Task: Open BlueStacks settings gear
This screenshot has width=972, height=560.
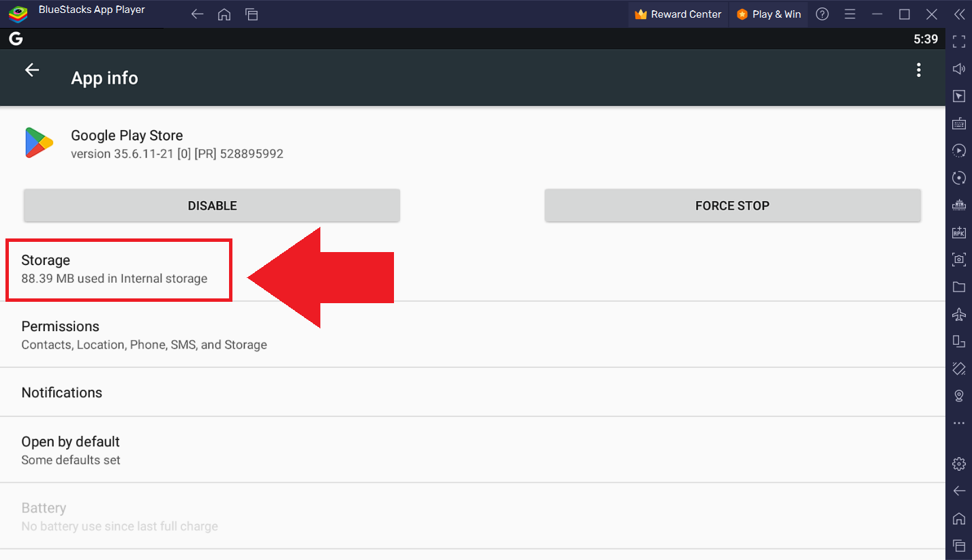Action: tap(958, 463)
